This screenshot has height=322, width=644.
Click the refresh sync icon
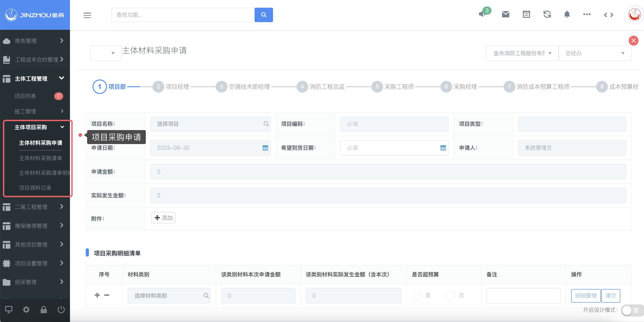click(x=547, y=14)
